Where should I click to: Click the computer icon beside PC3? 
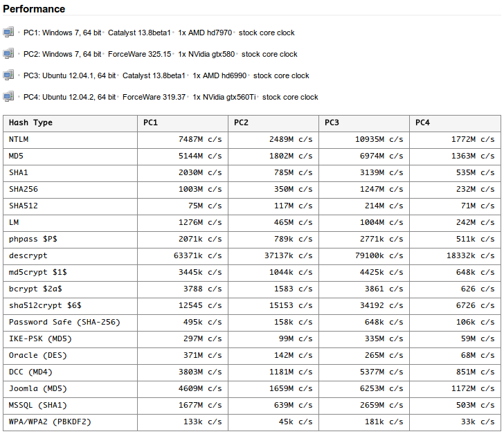click(8, 75)
